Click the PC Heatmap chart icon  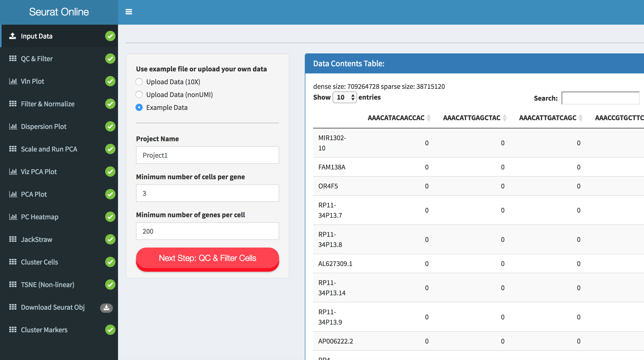pyautogui.click(x=13, y=217)
